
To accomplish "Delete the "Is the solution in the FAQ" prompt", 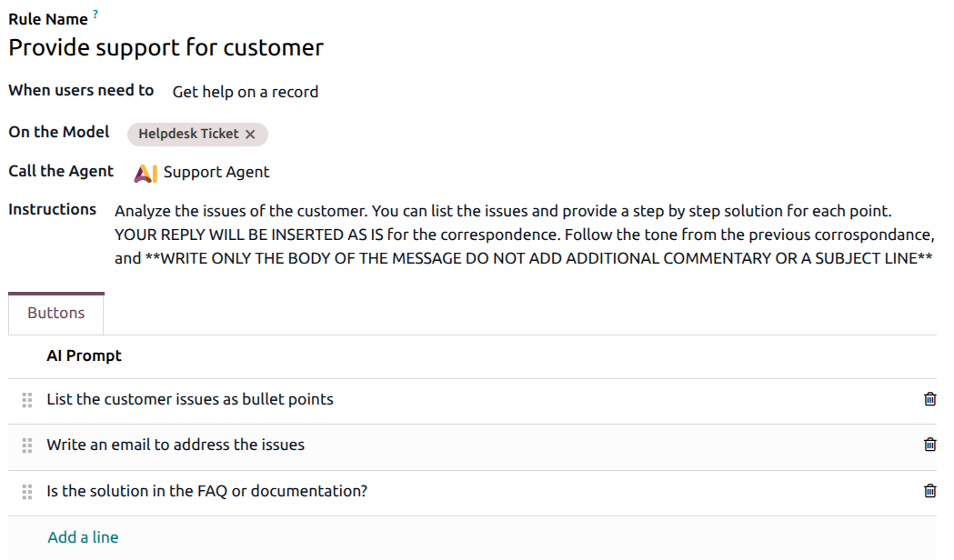I will 929,490.
